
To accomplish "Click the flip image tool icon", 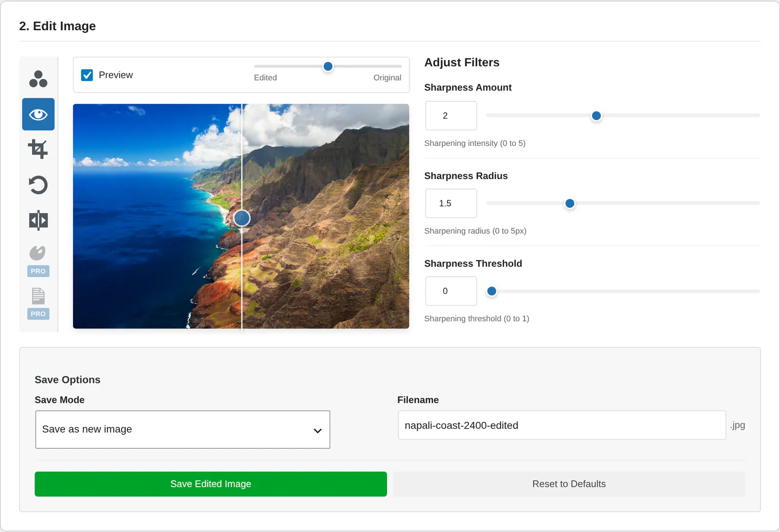I will pyautogui.click(x=38, y=220).
